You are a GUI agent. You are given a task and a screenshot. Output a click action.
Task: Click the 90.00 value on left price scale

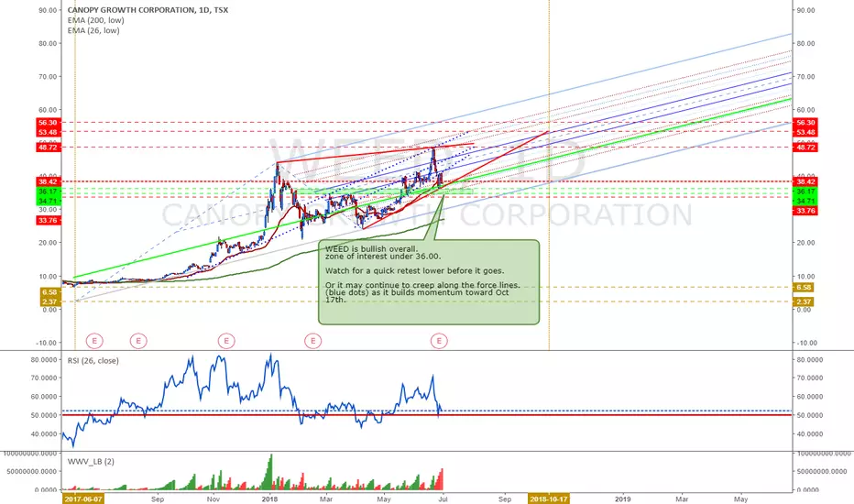point(49,10)
